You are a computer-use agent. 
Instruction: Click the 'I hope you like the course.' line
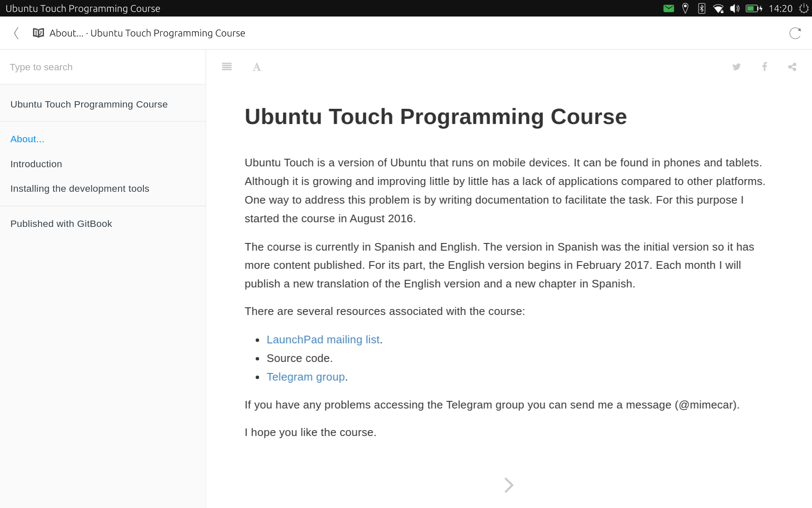(310, 432)
